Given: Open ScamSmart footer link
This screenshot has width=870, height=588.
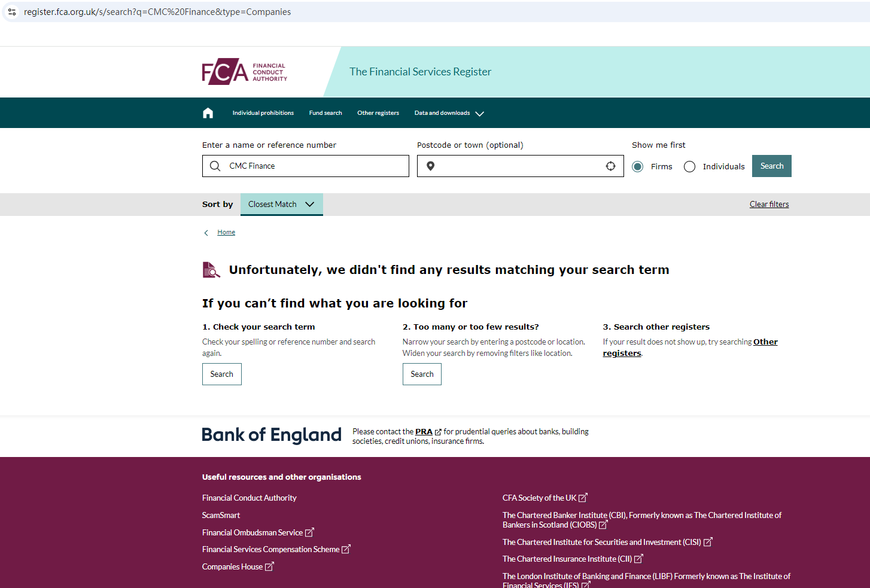Looking at the screenshot, I should [x=221, y=515].
